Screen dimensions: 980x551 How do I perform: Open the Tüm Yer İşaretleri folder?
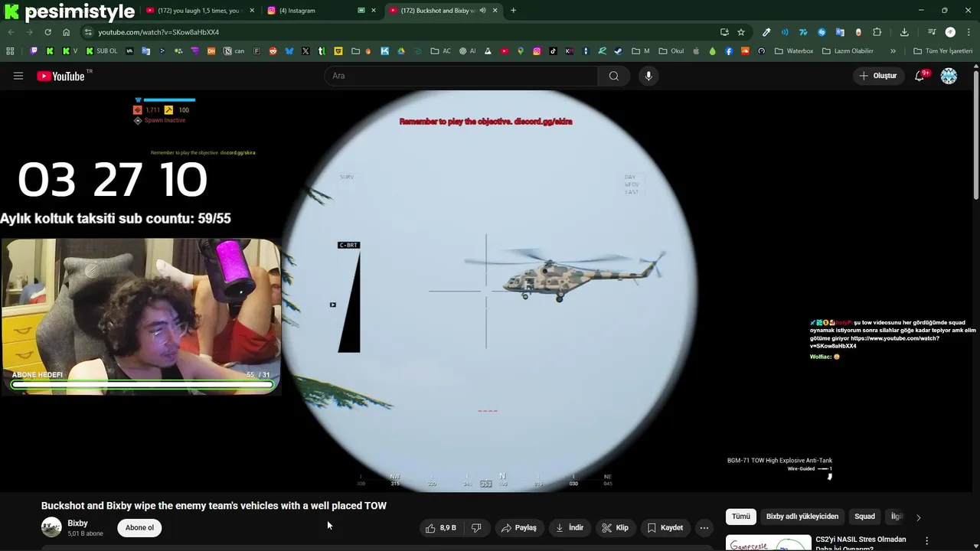tap(942, 51)
